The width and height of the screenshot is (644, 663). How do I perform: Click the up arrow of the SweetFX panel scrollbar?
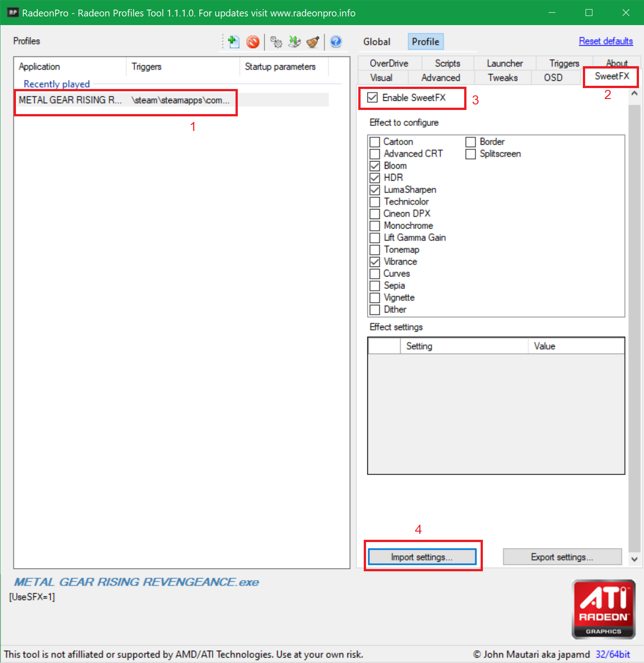point(634,94)
